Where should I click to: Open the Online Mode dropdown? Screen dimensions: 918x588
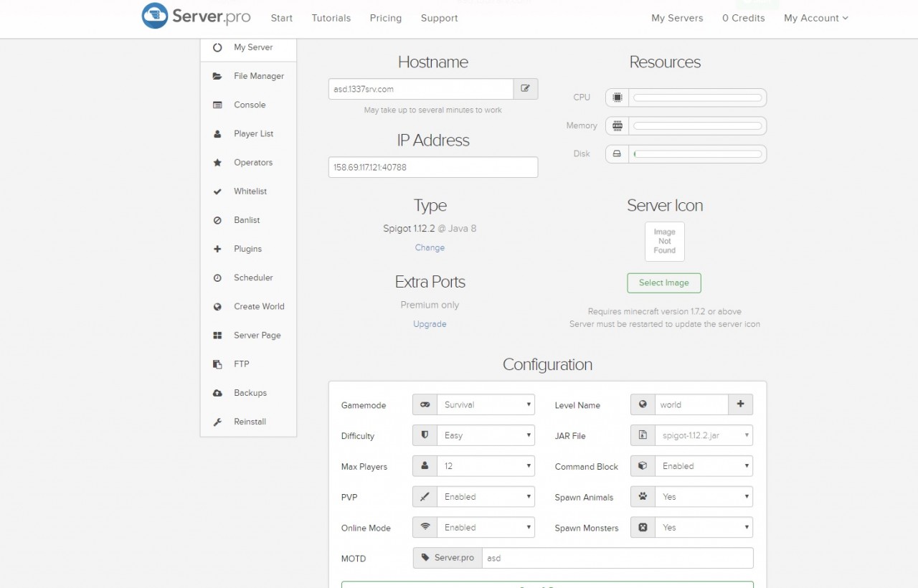pyautogui.click(x=486, y=527)
